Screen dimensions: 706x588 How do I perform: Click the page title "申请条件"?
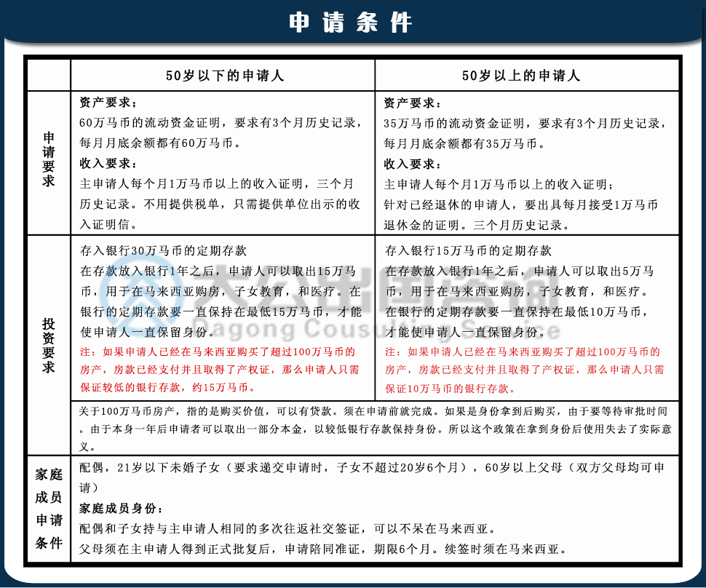coord(350,23)
